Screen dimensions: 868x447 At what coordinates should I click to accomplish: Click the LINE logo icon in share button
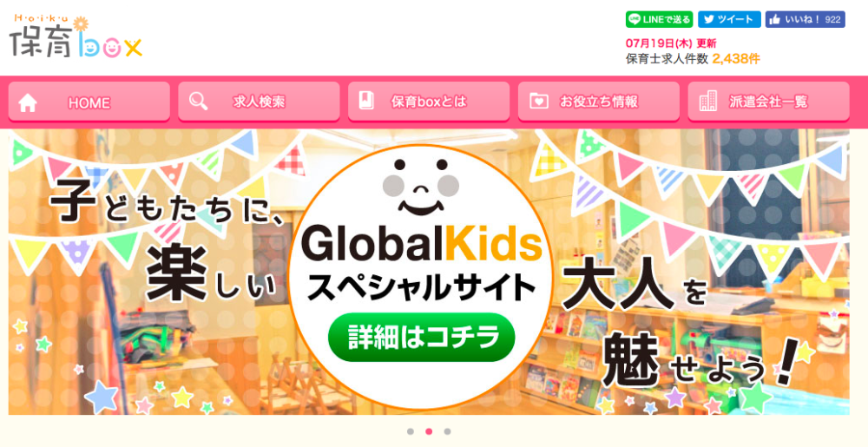(635, 19)
